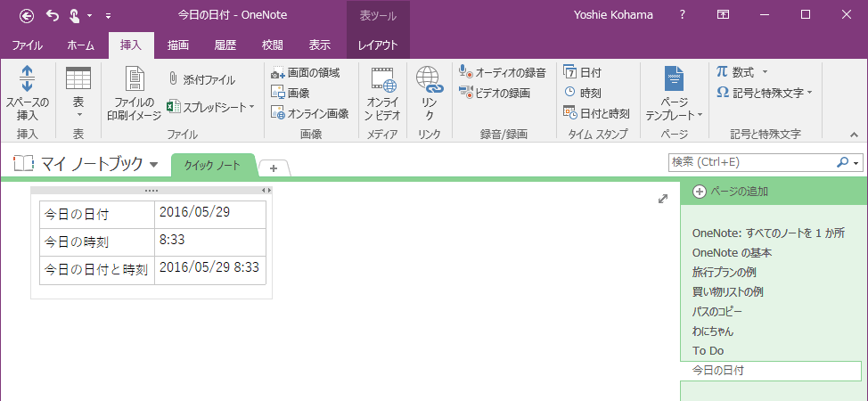Insert 時刻 timestamp

(x=582, y=93)
